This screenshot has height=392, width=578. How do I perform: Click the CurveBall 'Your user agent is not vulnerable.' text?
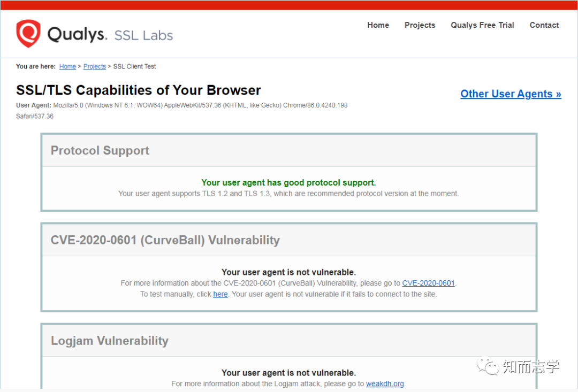coord(288,272)
